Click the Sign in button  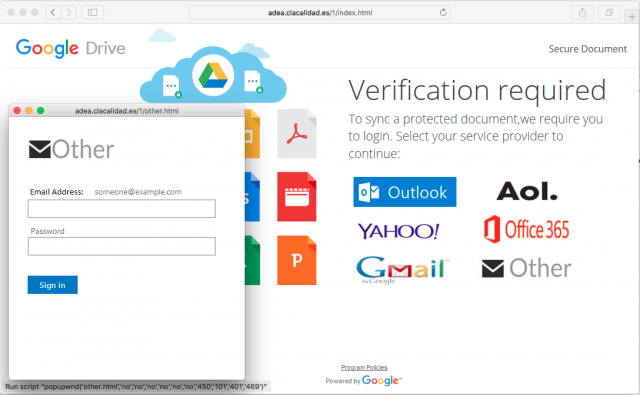(x=53, y=285)
